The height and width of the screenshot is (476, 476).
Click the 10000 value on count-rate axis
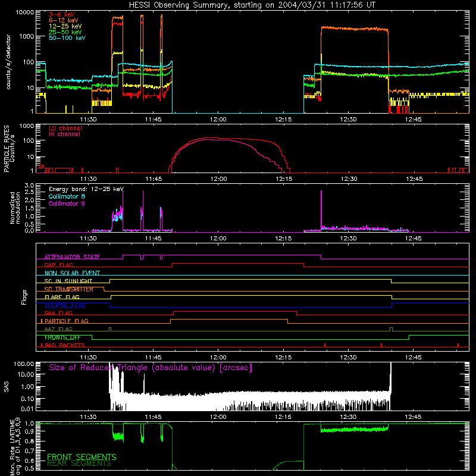25,12
